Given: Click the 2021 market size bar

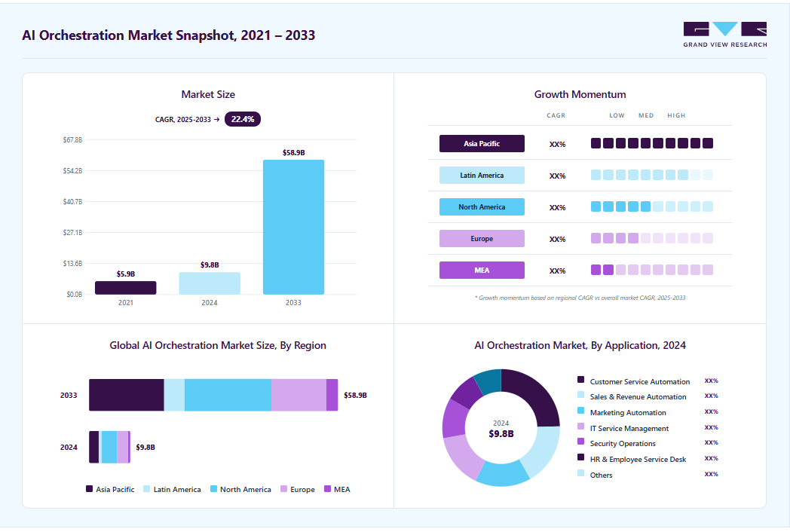Looking at the screenshot, I should coord(125,288).
